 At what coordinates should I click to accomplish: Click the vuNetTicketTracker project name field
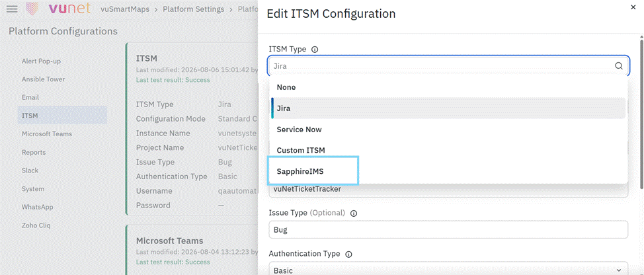click(448, 190)
